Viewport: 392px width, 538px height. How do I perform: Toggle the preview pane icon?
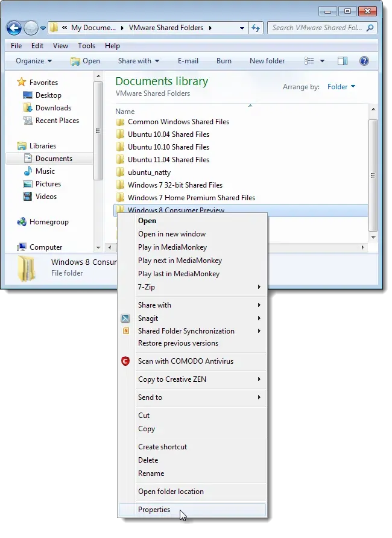(343, 61)
